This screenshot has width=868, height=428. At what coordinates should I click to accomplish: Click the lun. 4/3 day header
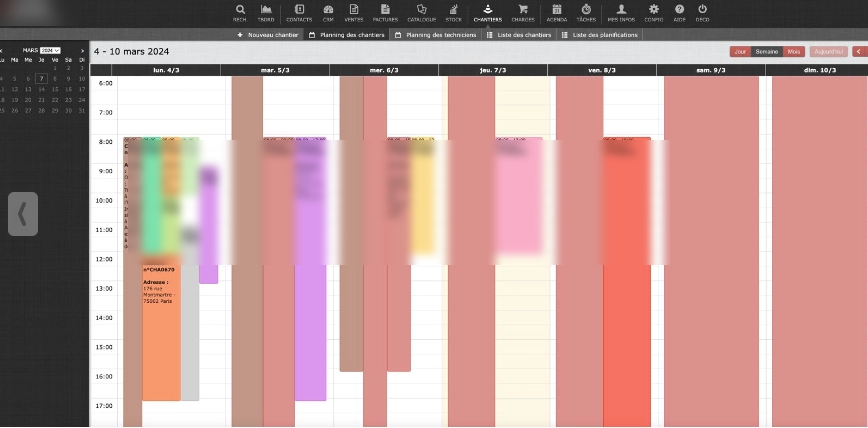tap(166, 70)
